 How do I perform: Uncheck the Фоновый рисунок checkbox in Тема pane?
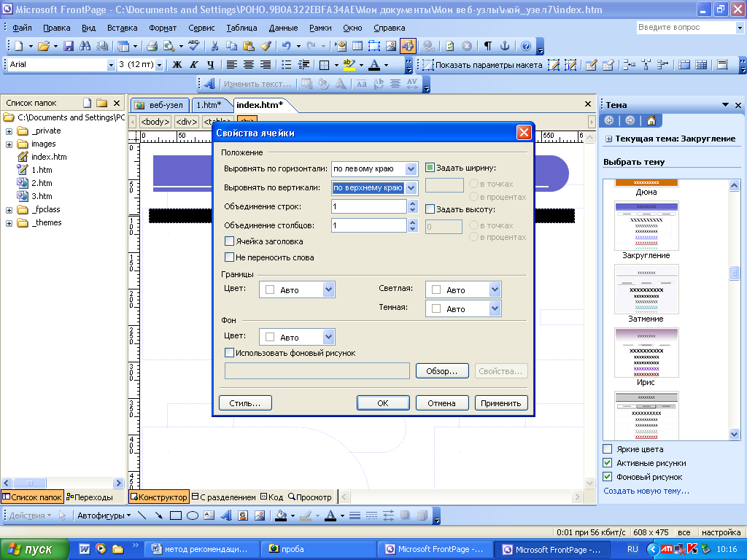608,477
